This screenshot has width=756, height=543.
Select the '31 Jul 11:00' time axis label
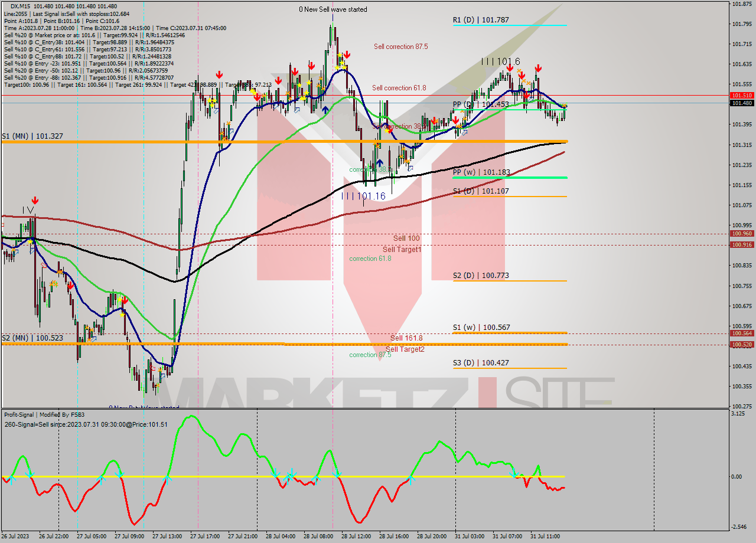coord(545,537)
